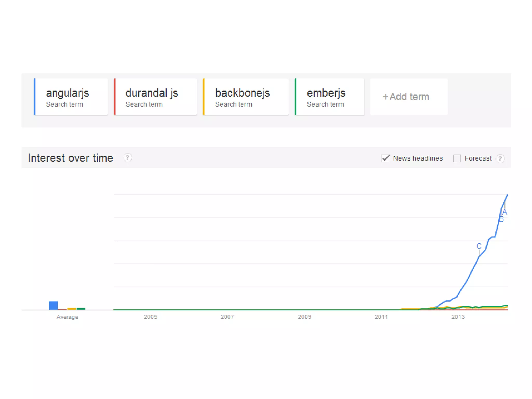Uncheck the News headlines checkbox
This screenshot has height=399, width=532.
click(x=385, y=158)
